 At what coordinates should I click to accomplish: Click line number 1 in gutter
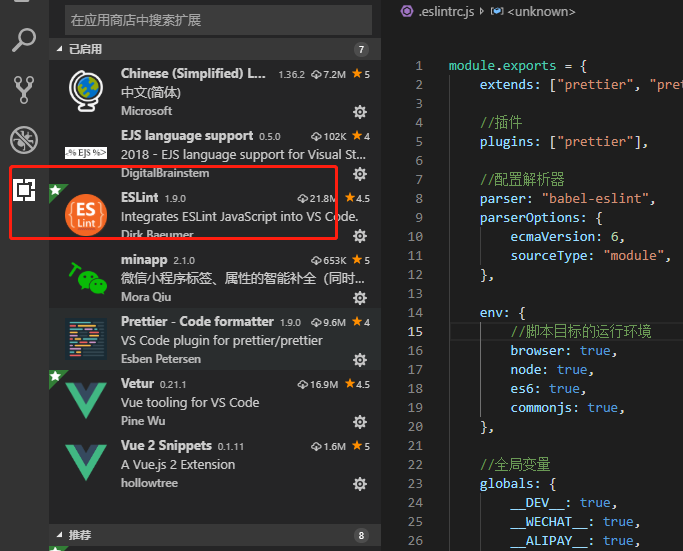click(419, 66)
